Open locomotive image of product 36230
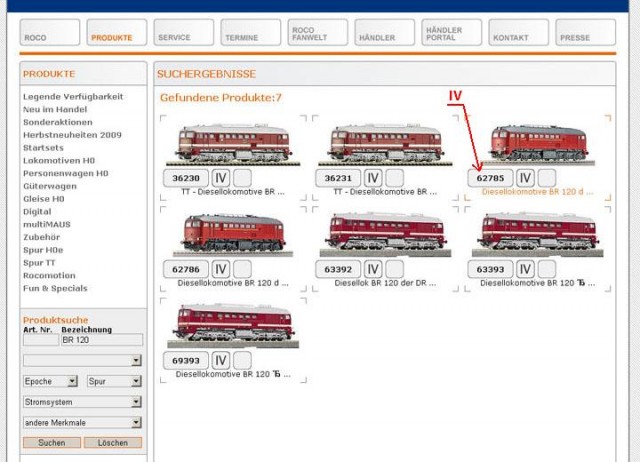This screenshot has height=462, width=640. click(x=233, y=144)
